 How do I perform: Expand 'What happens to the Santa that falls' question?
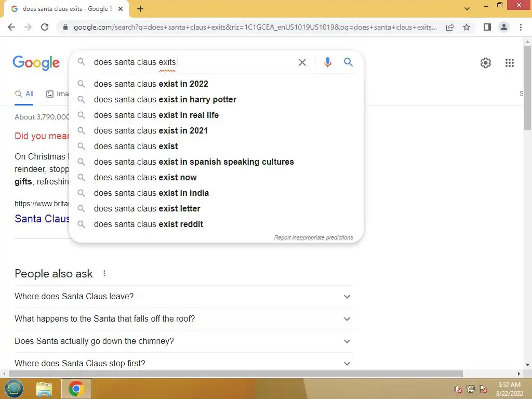pos(184,319)
